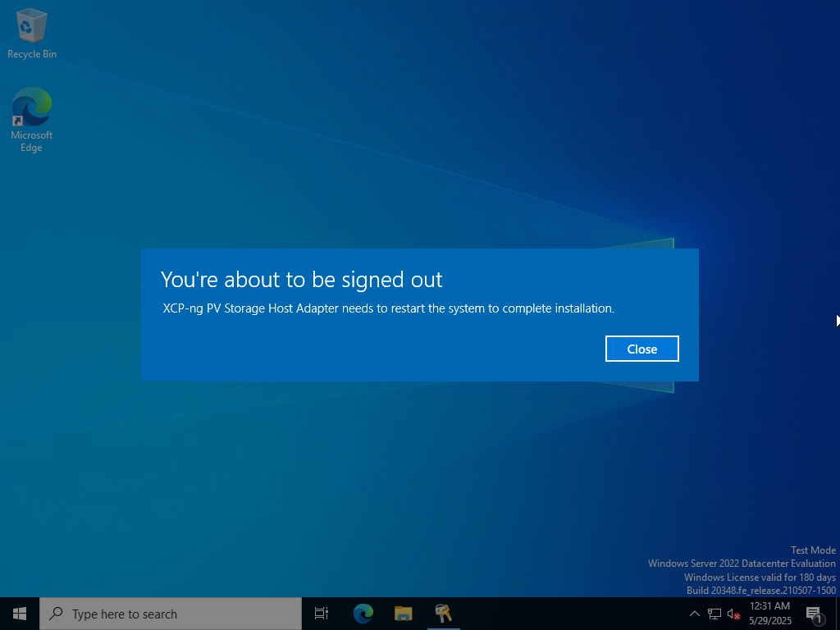Viewport: 840px width, 630px height.
Task: Click the Show desktop strip at the taskbar's end
Action: 838,614
